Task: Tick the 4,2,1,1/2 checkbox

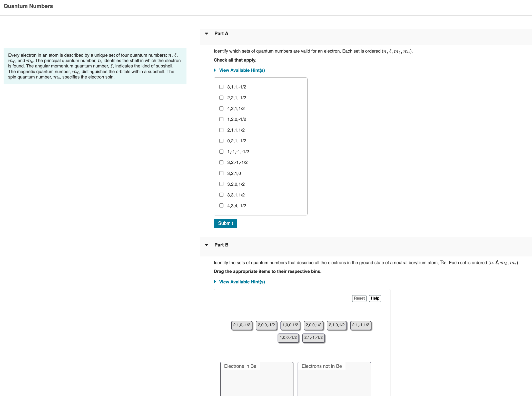Action: (x=221, y=108)
